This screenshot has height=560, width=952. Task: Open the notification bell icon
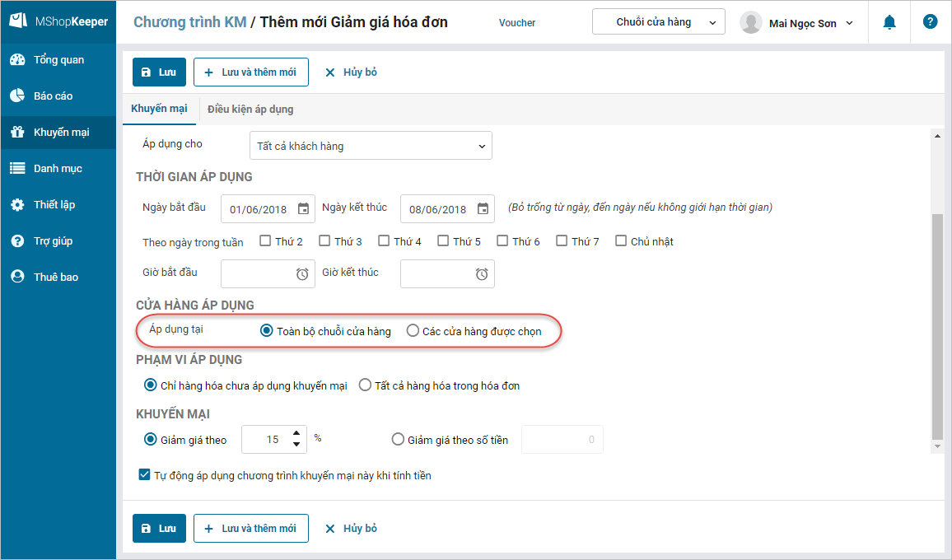tap(889, 22)
